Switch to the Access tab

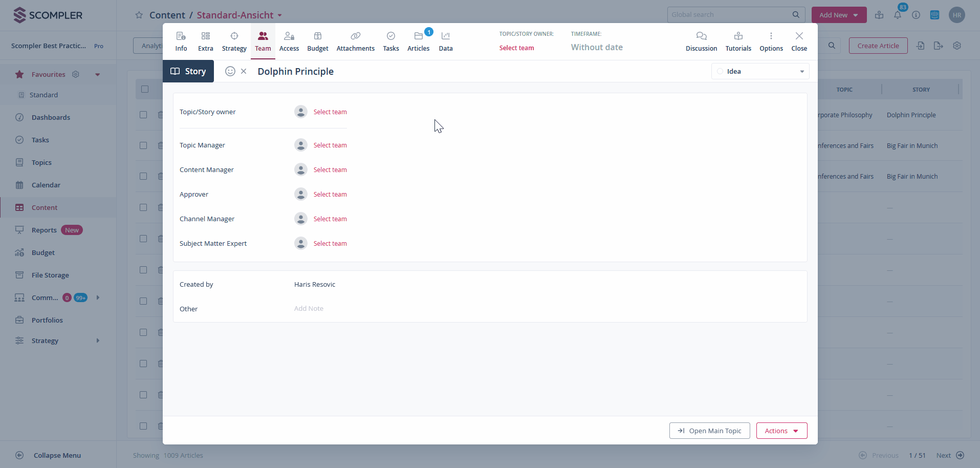pos(289,41)
